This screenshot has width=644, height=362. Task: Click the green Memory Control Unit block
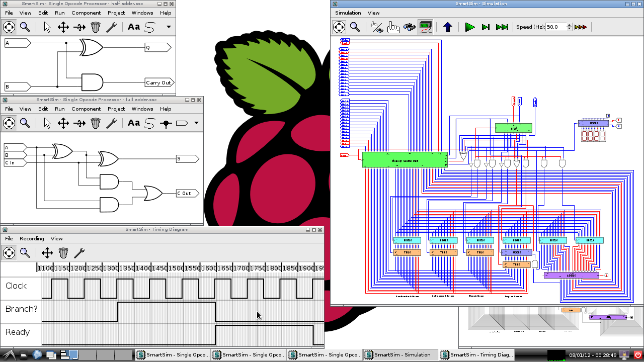[x=405, y=160]
